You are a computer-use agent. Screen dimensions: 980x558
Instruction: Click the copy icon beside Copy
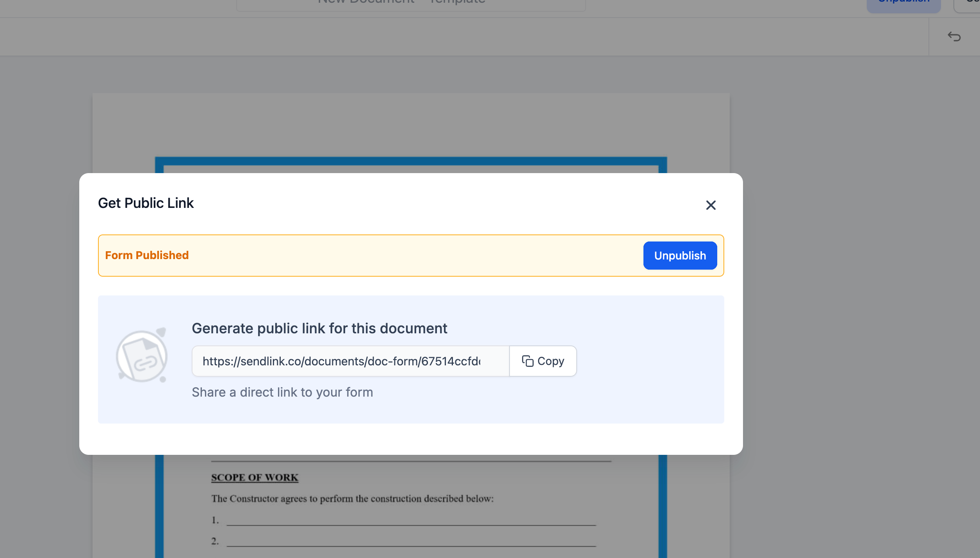527,361
